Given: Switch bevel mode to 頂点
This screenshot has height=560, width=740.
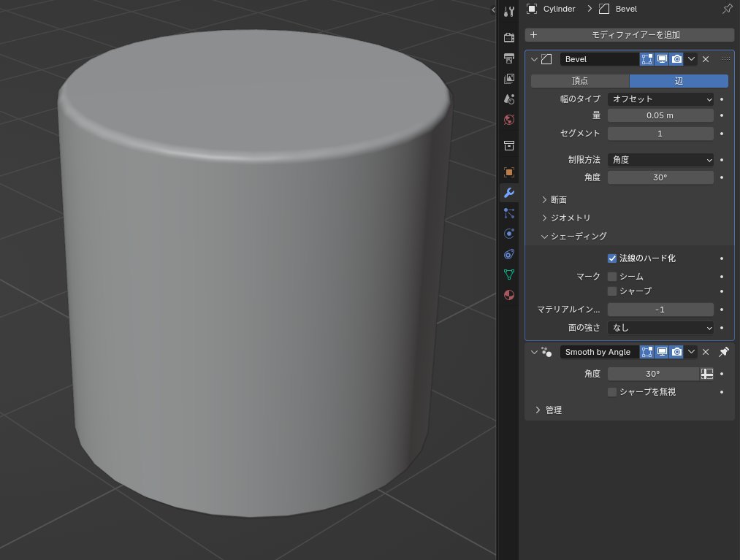Looking at the screenshot, I should [580, 81].
